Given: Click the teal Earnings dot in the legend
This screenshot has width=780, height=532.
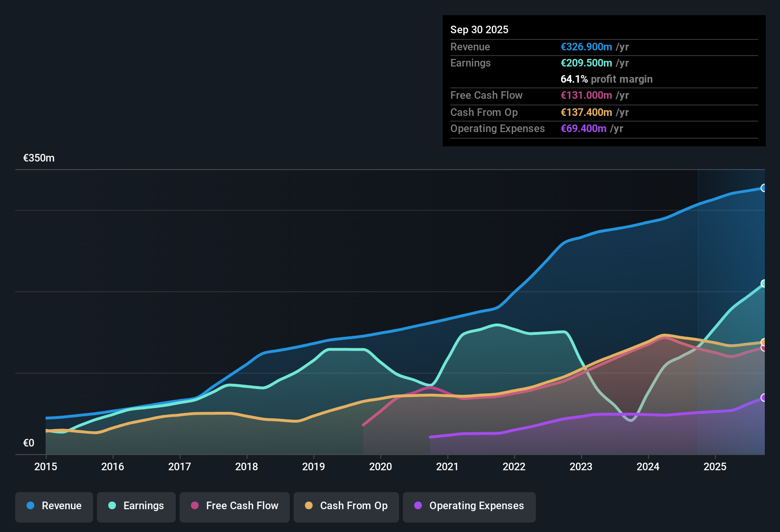Looking at the screenshot, I should tap(112, 506).
